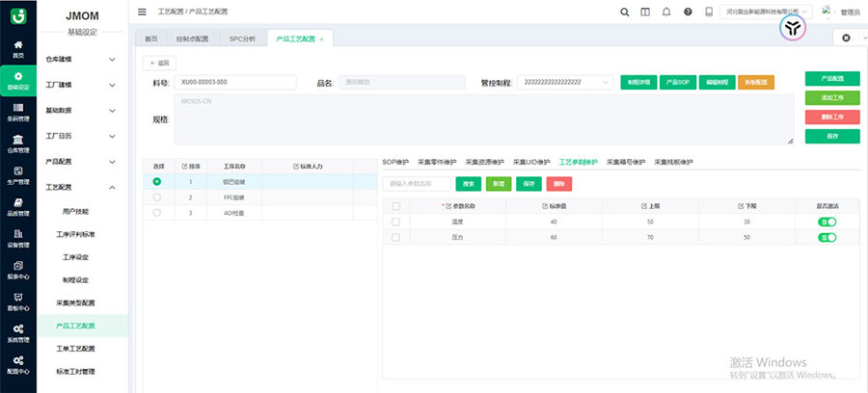Click the mobile device icon in header
The height and width of the screenshot is (393, 868).
[x=709, y=12]
